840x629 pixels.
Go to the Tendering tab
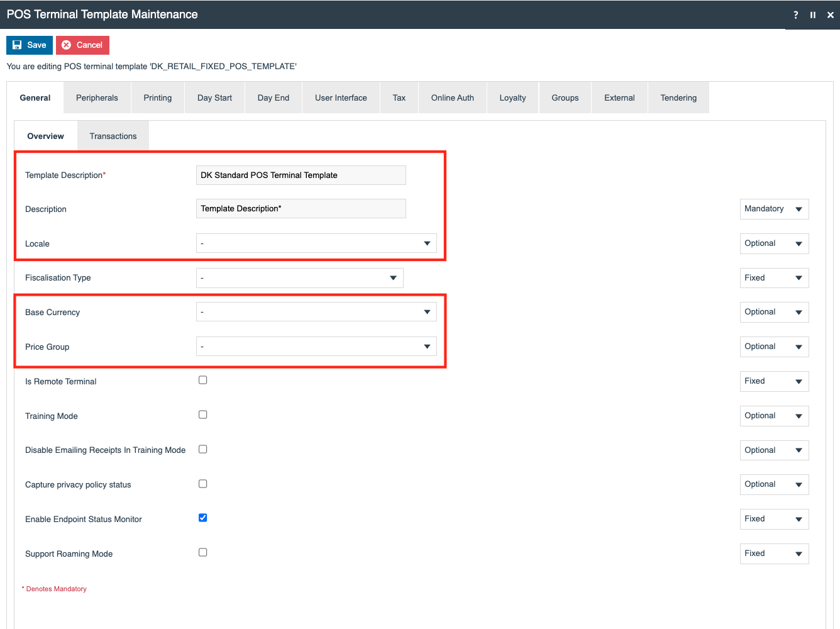(x=678, y=97)
